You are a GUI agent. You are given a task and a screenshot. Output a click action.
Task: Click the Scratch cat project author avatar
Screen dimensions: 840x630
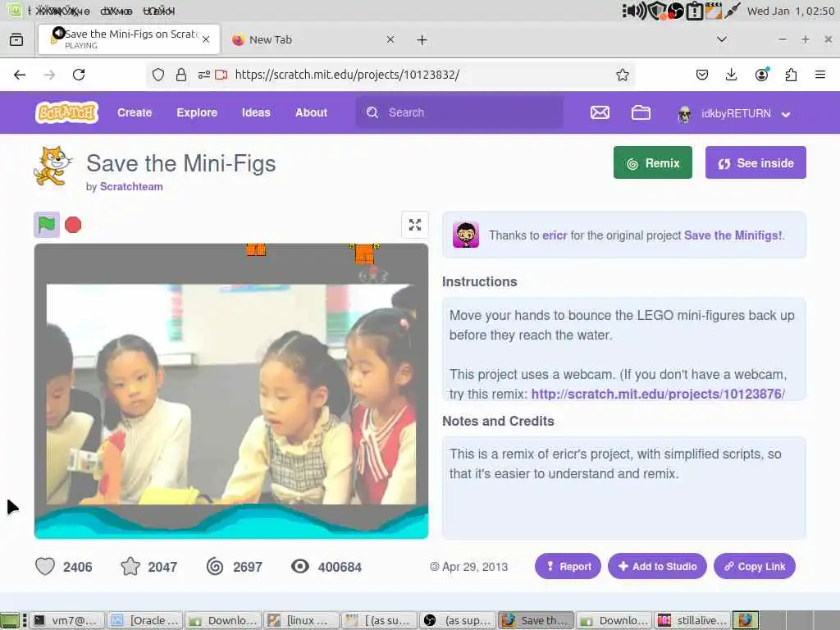52,166
